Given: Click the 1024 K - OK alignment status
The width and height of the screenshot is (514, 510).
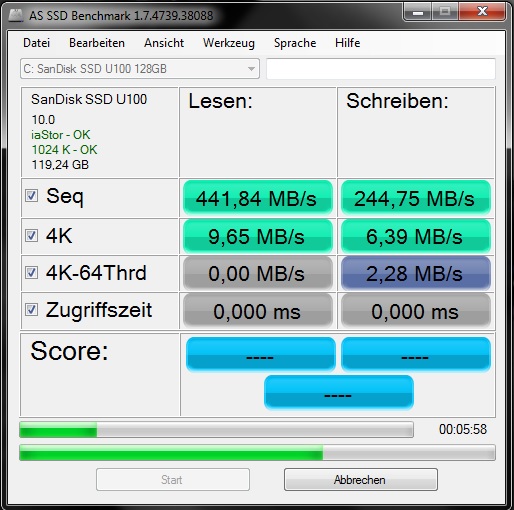Looking at the screenshot, I should coord(64,150).
